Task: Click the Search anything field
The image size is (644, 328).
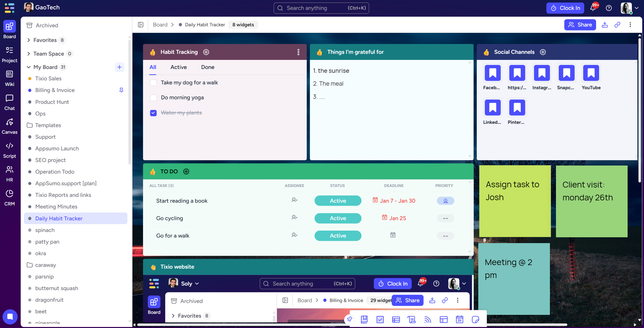Action: pos(321,8)
